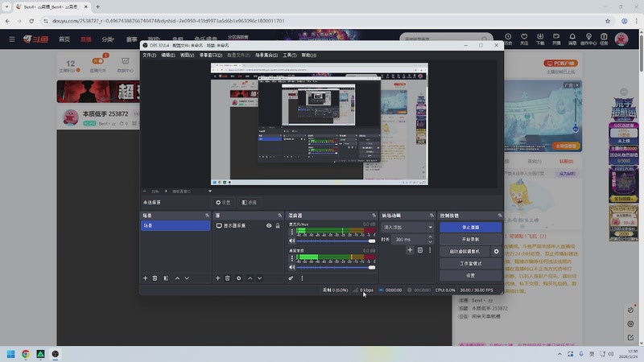
Task: Float the Controls dock via its corner icon
Action: coord(500,216)
